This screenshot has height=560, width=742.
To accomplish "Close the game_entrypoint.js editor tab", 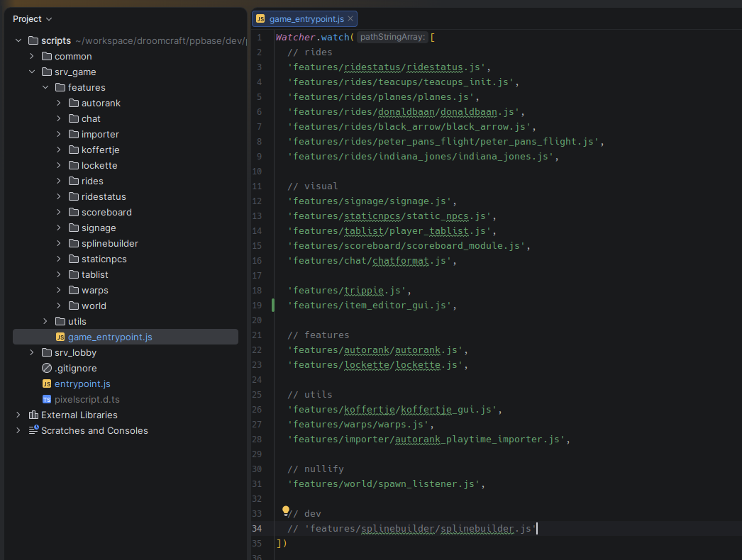I will click(350, 19).
